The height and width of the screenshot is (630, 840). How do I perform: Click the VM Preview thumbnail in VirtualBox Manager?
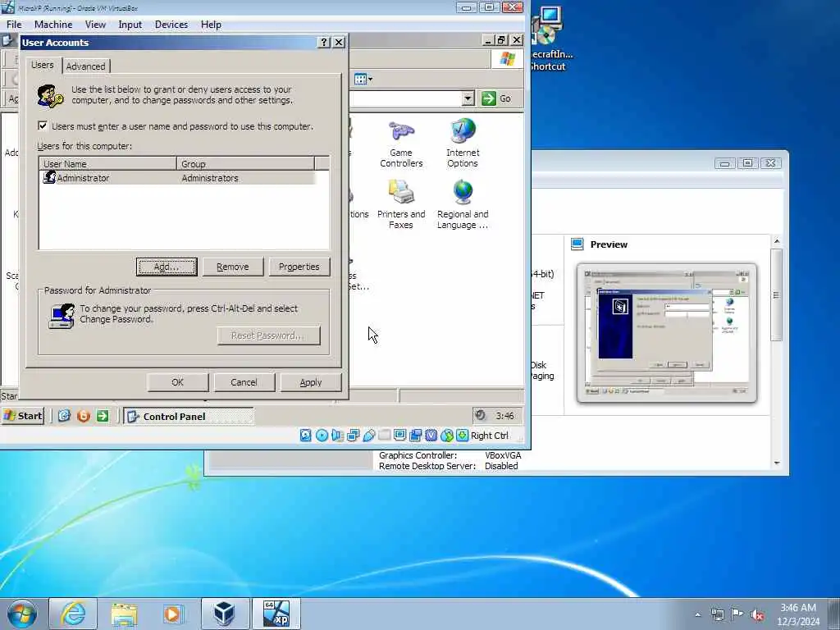(667, 333)
